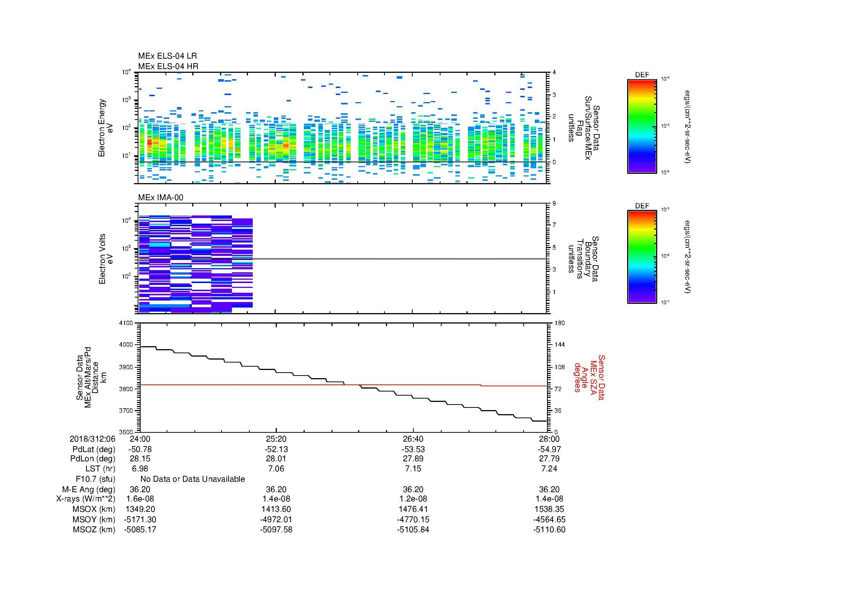
Task: Click the MEx ELS-04 LR title
Action: point(167,56)
